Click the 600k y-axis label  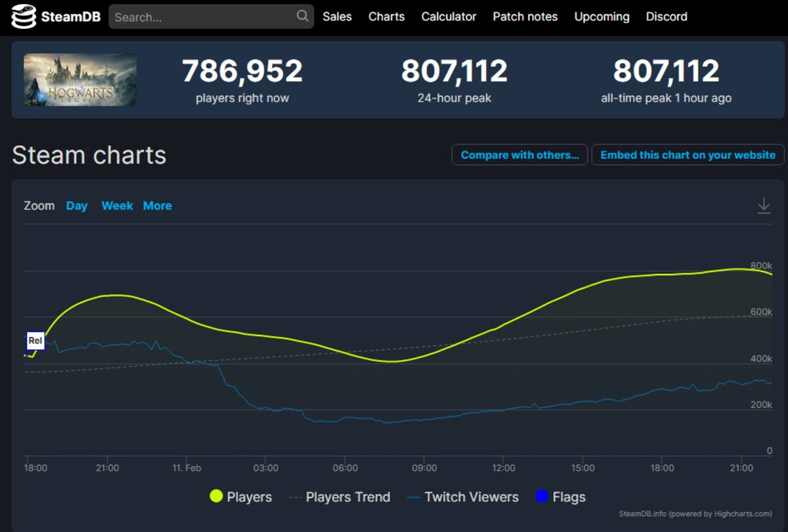(761, 312)
